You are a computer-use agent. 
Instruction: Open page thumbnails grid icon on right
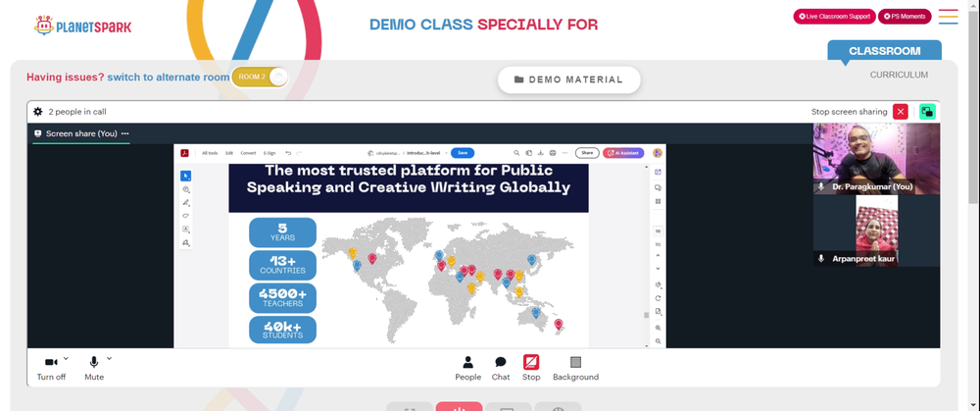coord(659,201)
